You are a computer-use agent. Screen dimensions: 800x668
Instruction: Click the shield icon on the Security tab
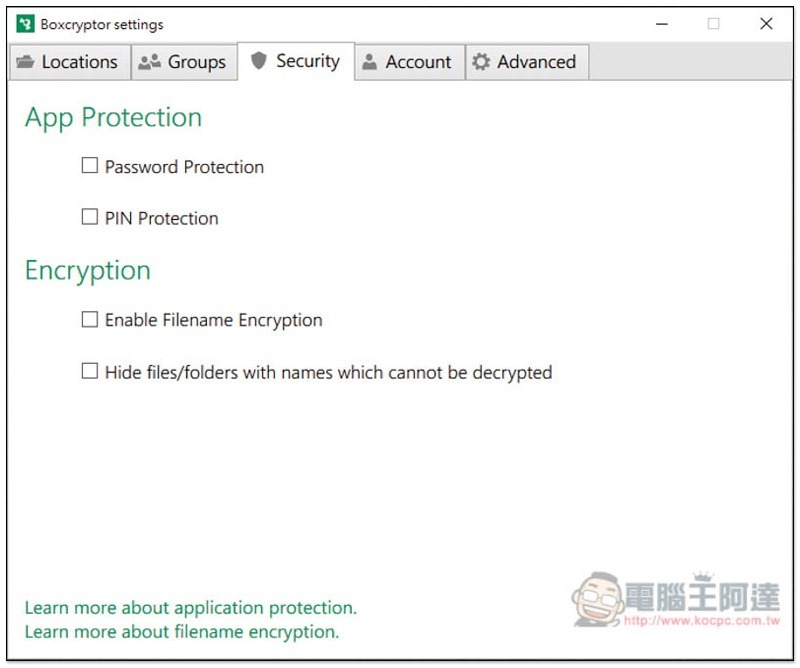pos(259,61)
